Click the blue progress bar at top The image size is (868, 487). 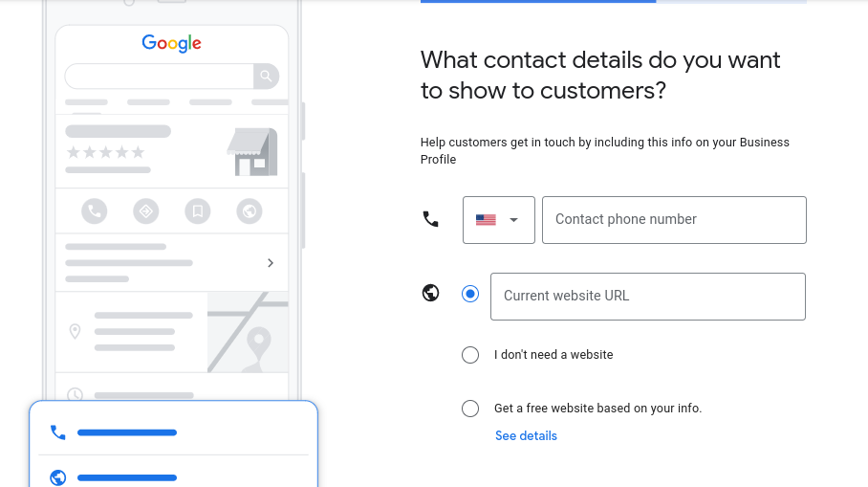538,2
